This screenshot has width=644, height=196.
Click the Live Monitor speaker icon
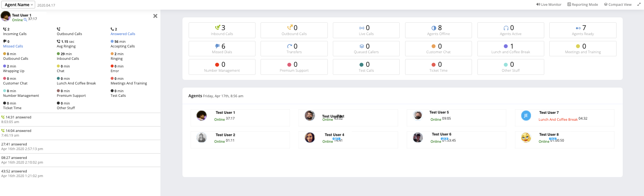click(538, 5)
